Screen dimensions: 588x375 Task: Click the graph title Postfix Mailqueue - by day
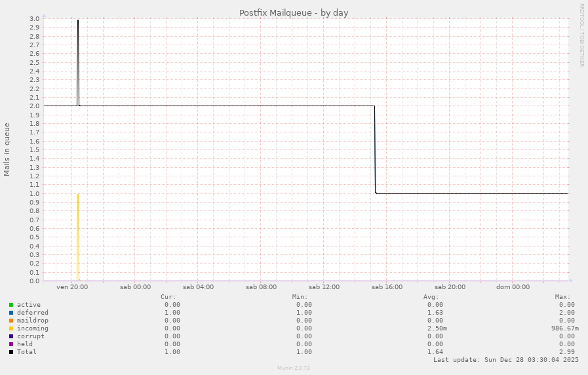pyautogui.click(x=294, y=12)
